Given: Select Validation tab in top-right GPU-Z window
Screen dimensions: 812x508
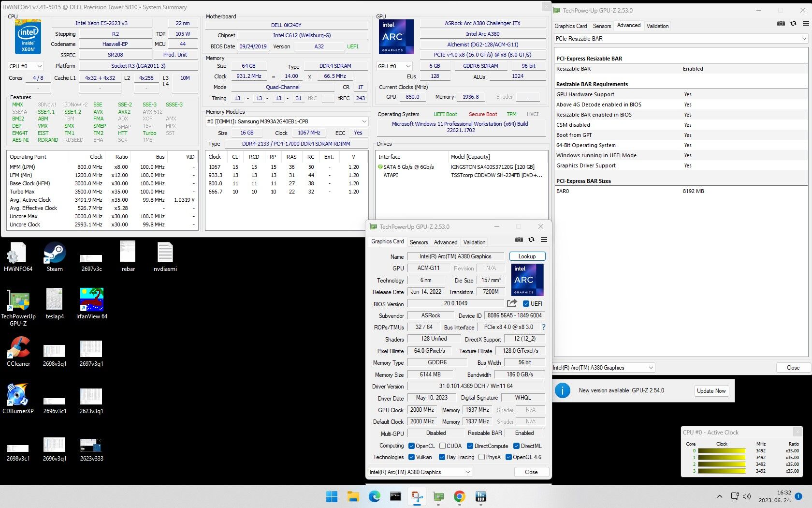Looking at the screenshot, I should coord(657,26).
